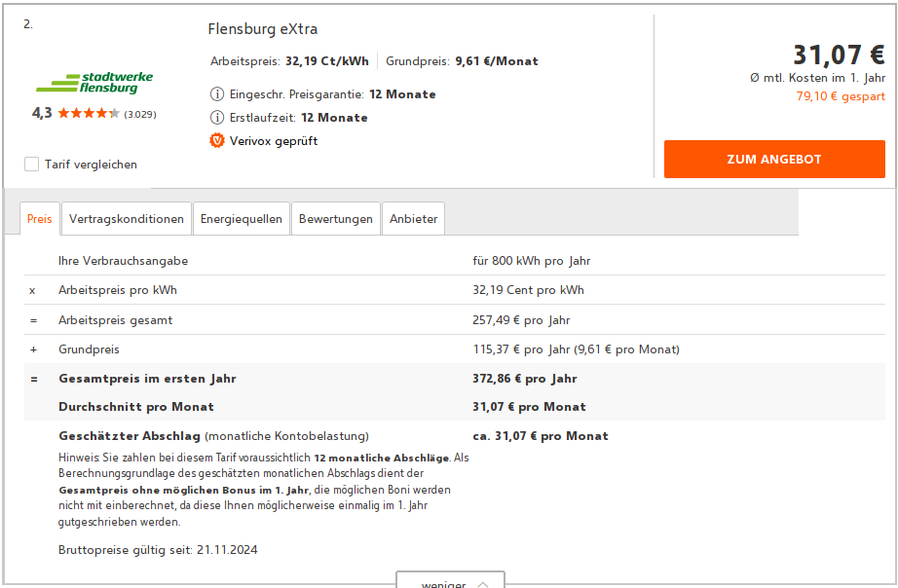Click the 4,3 star rating display
This screenshot has height=588, width=898.
coord(76,113)
